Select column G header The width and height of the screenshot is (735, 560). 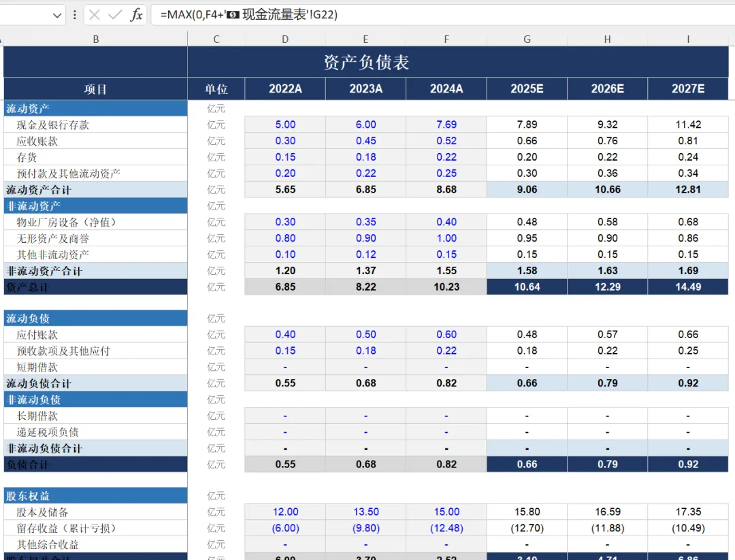[x=527, y=39]
